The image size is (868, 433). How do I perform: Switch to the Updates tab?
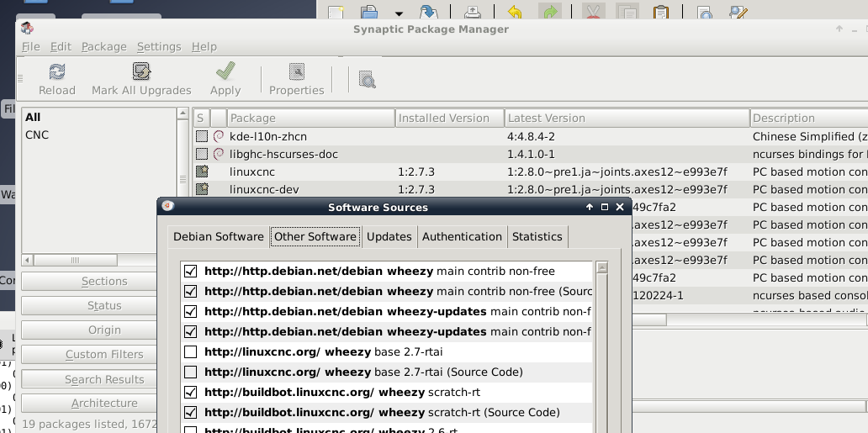pyautogui.click(x=389, y=237)
